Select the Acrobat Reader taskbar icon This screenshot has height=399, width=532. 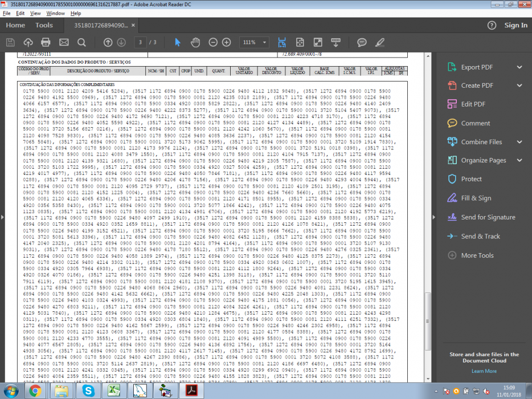(191, 391)
